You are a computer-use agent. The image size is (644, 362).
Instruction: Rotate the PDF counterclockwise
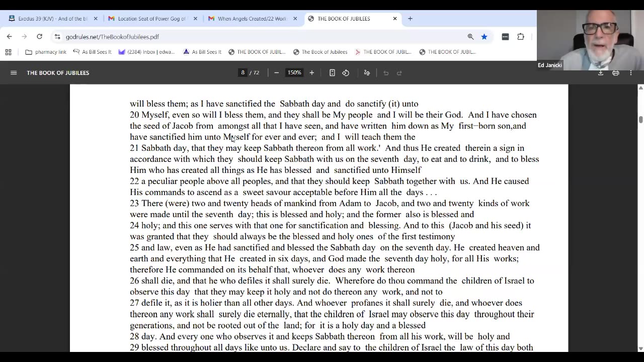346,73
